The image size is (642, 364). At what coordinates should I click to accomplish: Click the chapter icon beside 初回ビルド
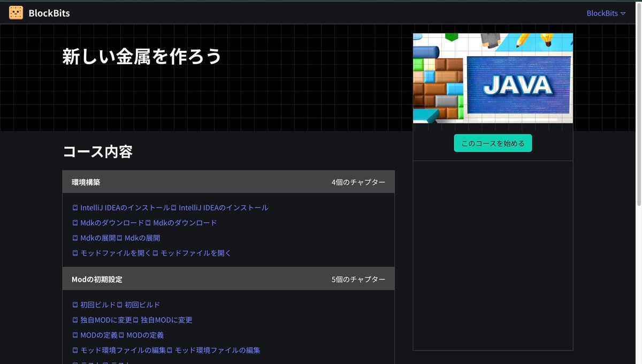pyautogui.click(x=75, y=304)
